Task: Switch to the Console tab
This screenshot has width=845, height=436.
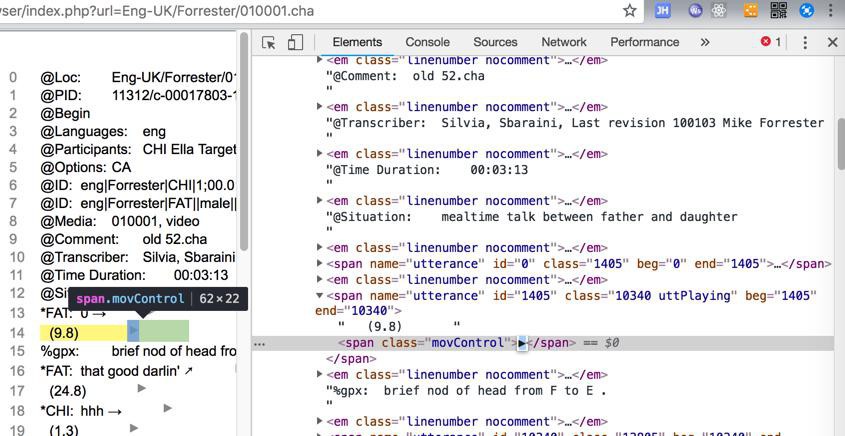Action: tap(427, 42)
